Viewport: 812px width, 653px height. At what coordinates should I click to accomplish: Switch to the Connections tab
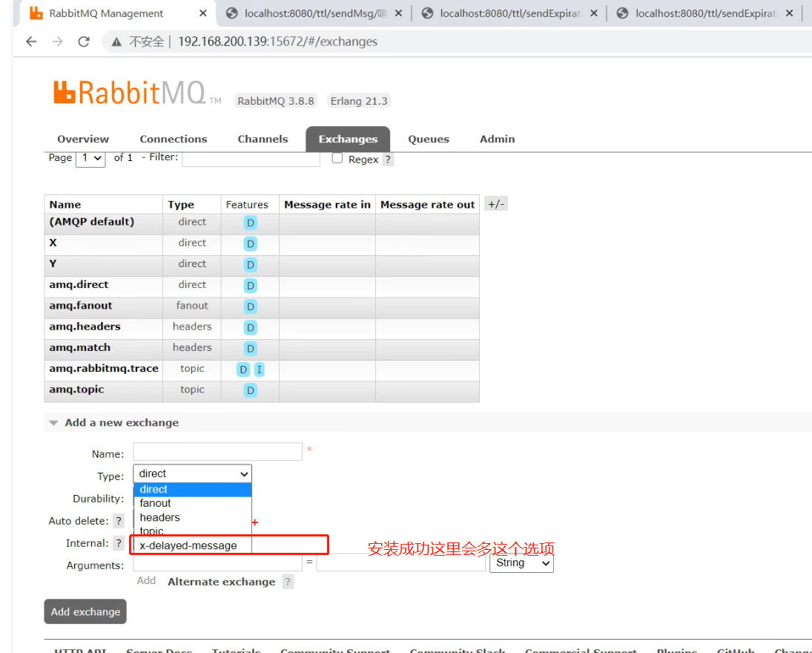[174, 139]
